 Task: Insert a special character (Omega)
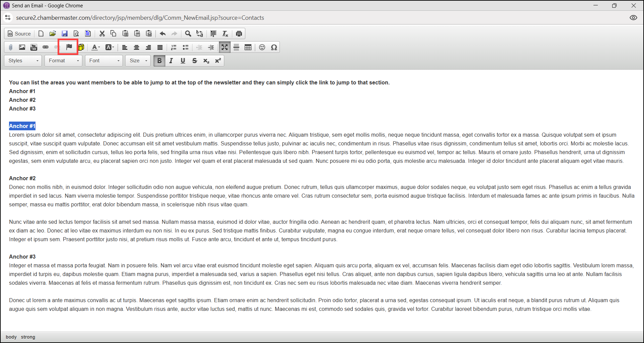coord(274,47)
